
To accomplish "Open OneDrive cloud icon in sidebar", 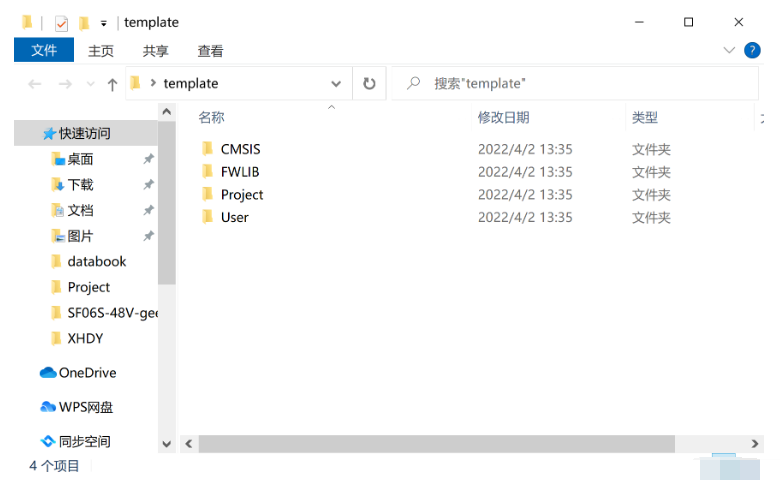I will 48,373.
